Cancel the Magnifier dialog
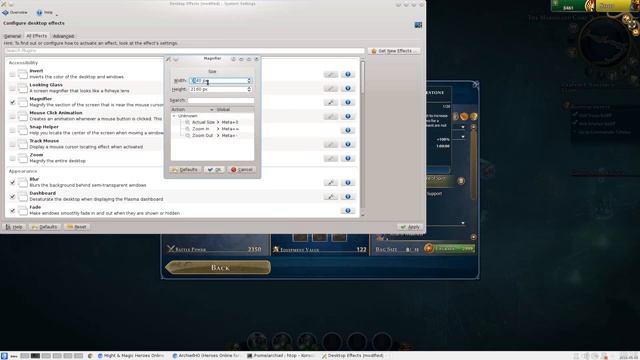This screenshot has height=360, width=640. (242, 170)
